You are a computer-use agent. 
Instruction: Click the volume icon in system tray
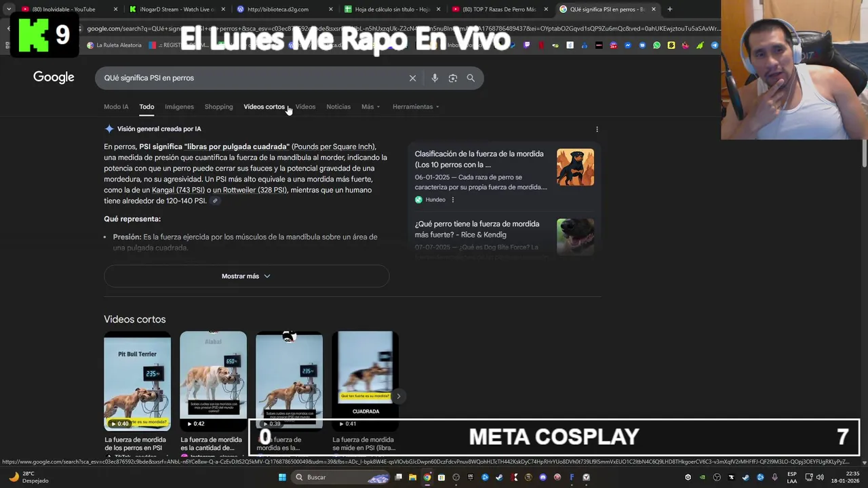820,477
